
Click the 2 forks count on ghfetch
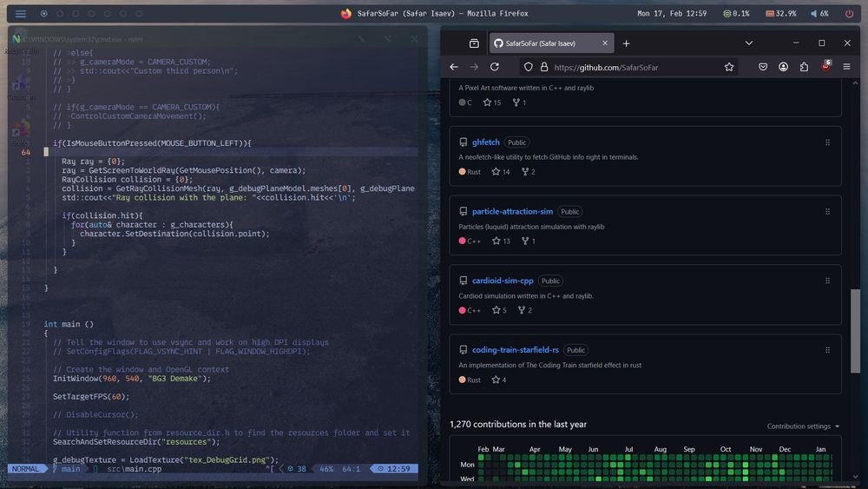pyautogui.click(x=528, y=172)
